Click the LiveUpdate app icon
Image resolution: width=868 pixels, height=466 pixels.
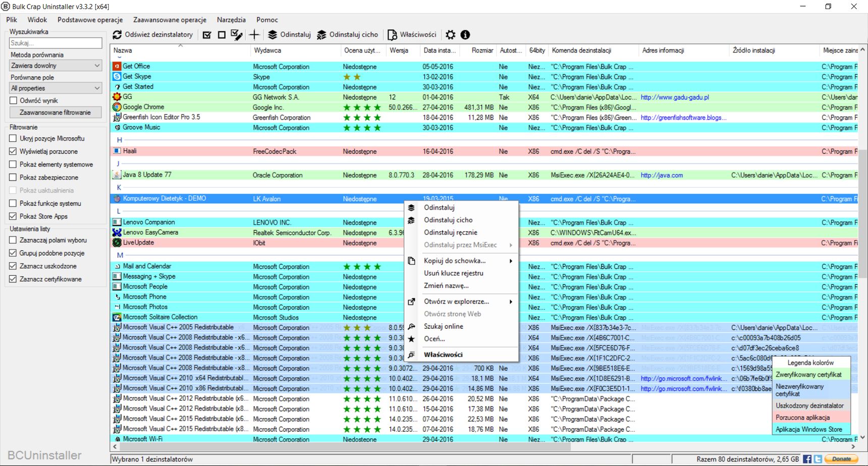click(x=117, y=243)
